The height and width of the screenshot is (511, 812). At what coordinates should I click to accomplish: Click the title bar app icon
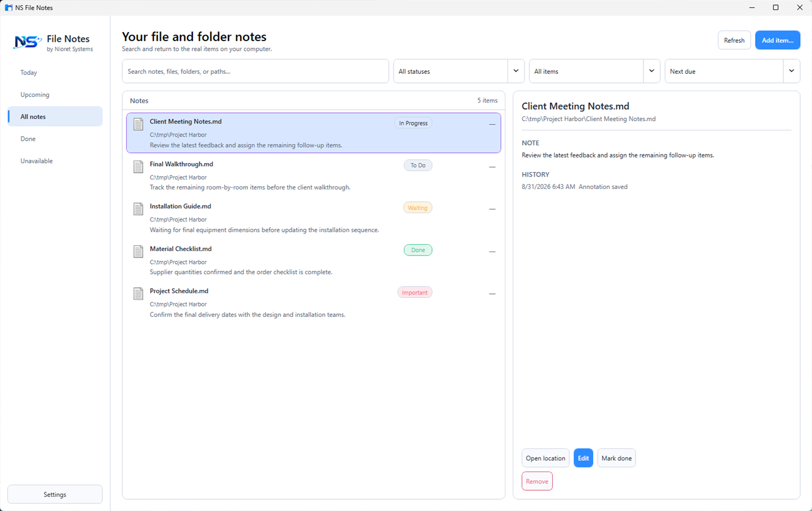click(x=8, y=7)
